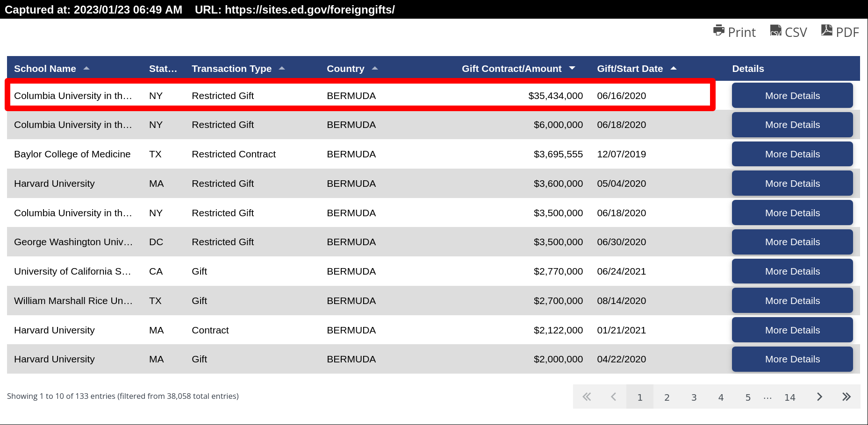
Task: Open More Details for William Marshall Rice row
Action: coord(792,301)
